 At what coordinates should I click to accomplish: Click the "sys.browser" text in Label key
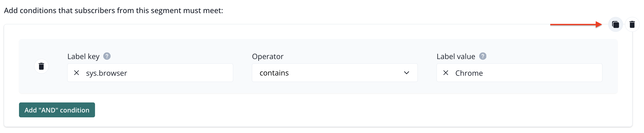tap(107, 73)
